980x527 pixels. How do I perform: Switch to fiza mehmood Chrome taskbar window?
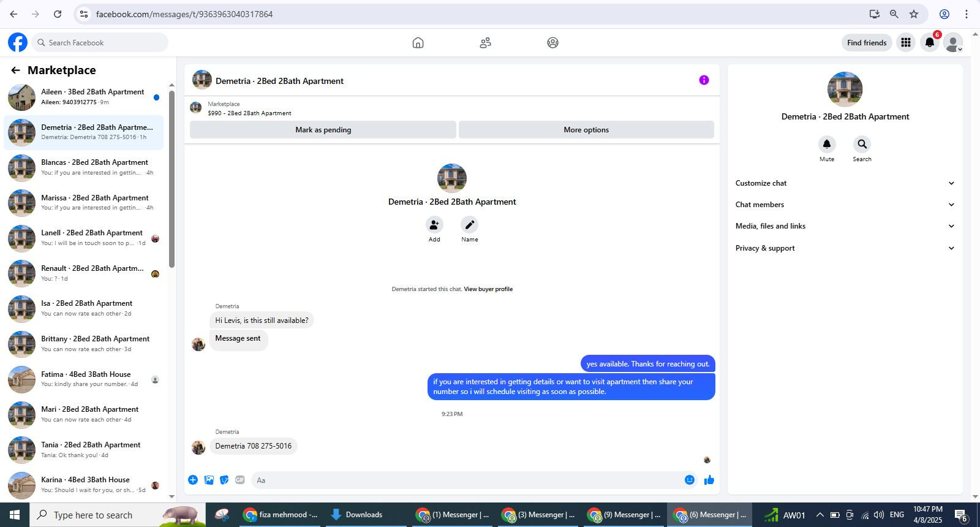pos(282,515)
